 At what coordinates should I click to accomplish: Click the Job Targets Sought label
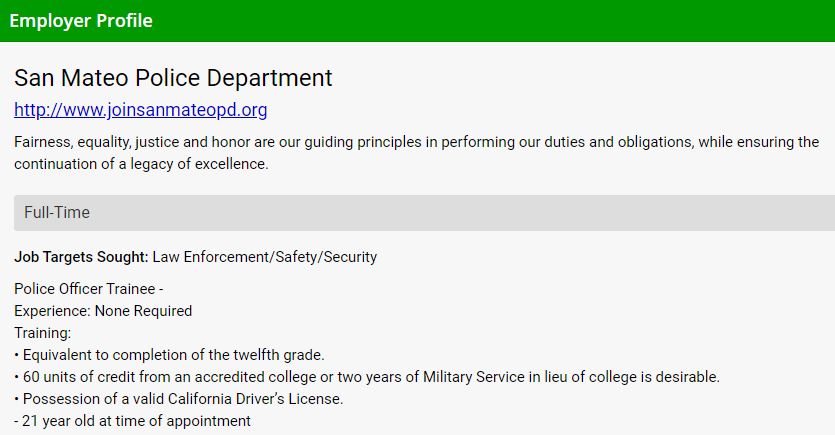(81, 257)
